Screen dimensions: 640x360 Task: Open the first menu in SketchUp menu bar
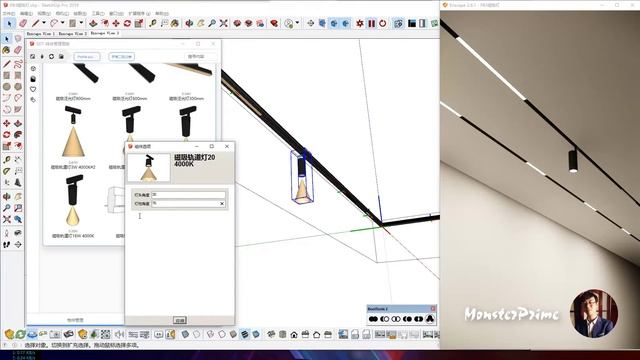tap(9, 13)
